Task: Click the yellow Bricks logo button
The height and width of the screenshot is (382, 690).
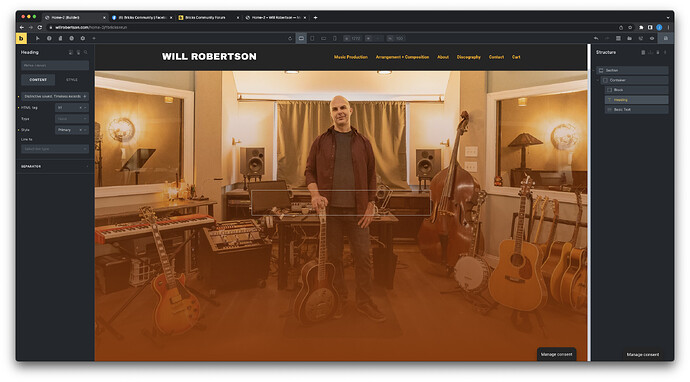Action: tap(21, 38)
